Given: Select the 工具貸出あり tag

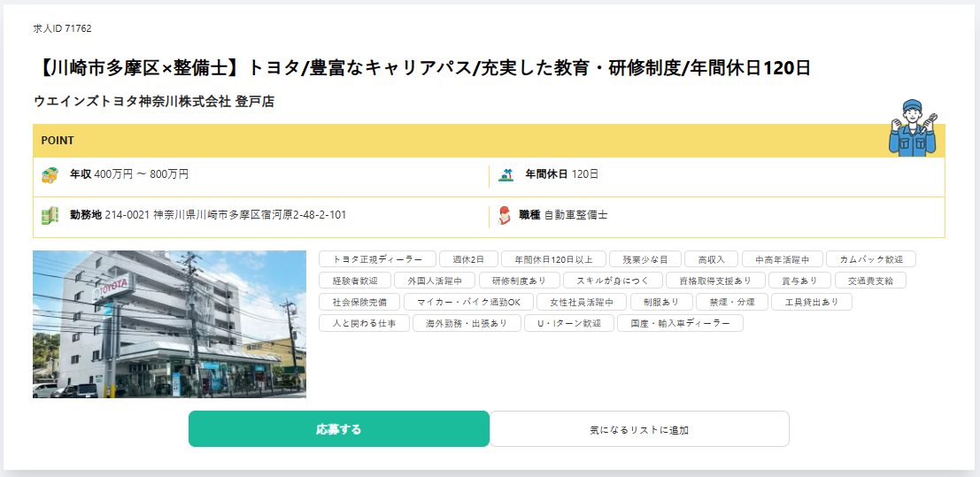Looking at the screenshot, I should point(811,302).
